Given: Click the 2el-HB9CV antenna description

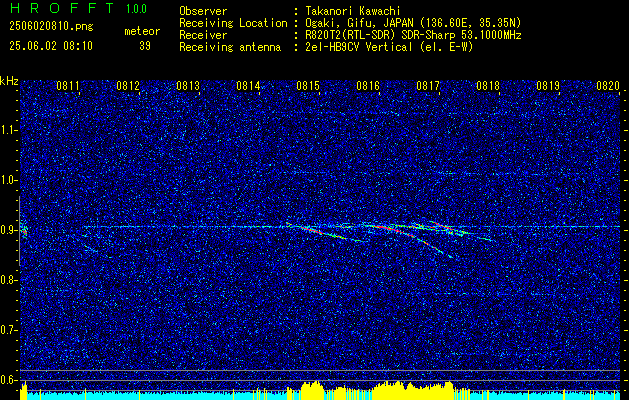Looking at the screenshot, I should tap(387, 47).
